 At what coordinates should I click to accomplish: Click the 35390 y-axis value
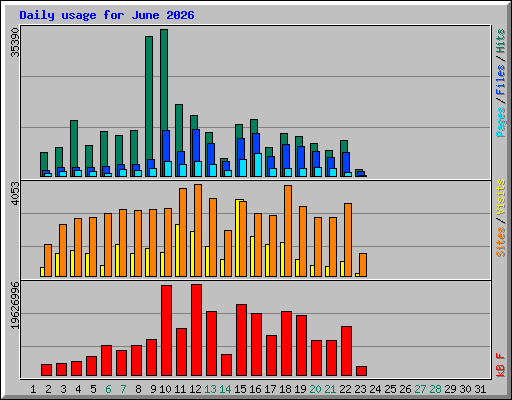click(15, 42)
